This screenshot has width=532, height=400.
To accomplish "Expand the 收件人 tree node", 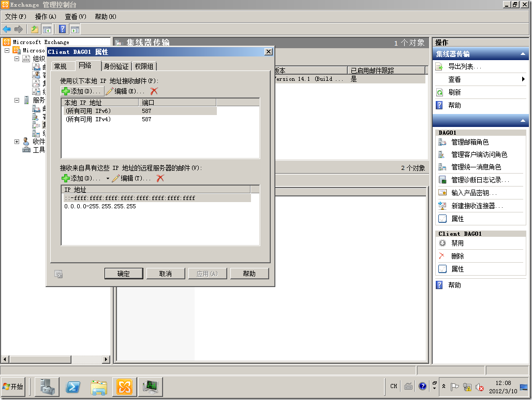I will click(16, 141).
